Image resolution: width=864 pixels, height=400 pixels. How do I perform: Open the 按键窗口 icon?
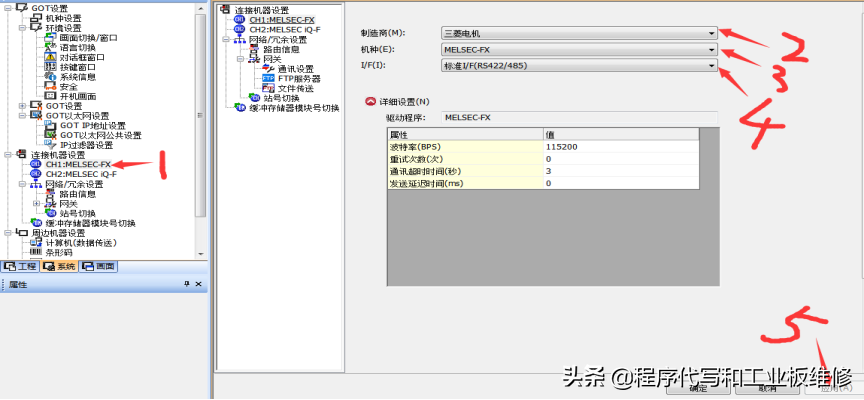point(51,67)
